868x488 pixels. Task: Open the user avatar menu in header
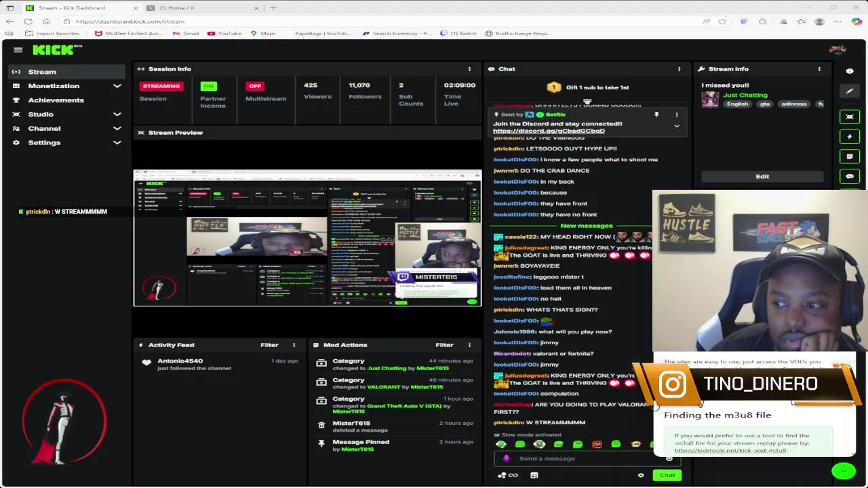(837, 50)
